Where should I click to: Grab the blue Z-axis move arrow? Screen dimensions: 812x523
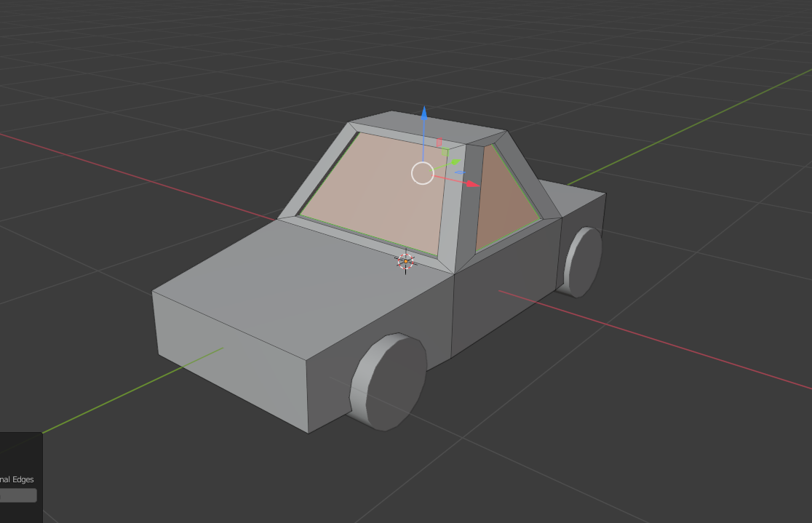(424, 113)
